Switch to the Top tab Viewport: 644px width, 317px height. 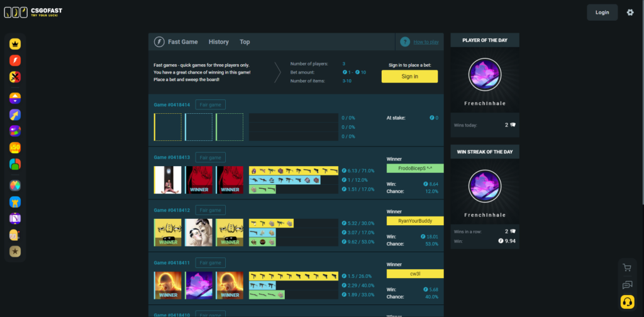click(x=245, y=42)
